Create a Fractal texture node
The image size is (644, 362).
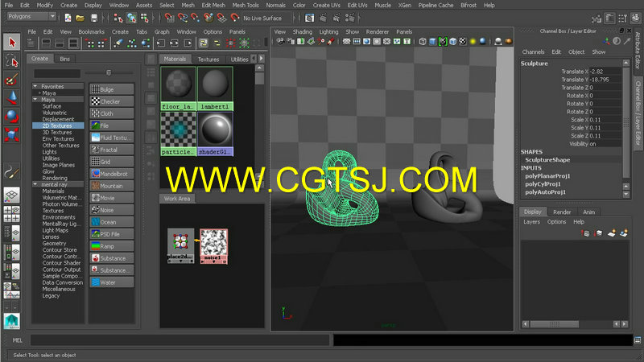[x=112, y=150]
